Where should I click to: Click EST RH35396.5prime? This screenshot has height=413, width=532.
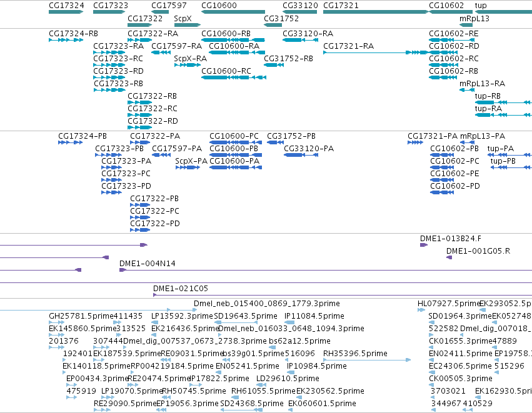coord(355,354)
